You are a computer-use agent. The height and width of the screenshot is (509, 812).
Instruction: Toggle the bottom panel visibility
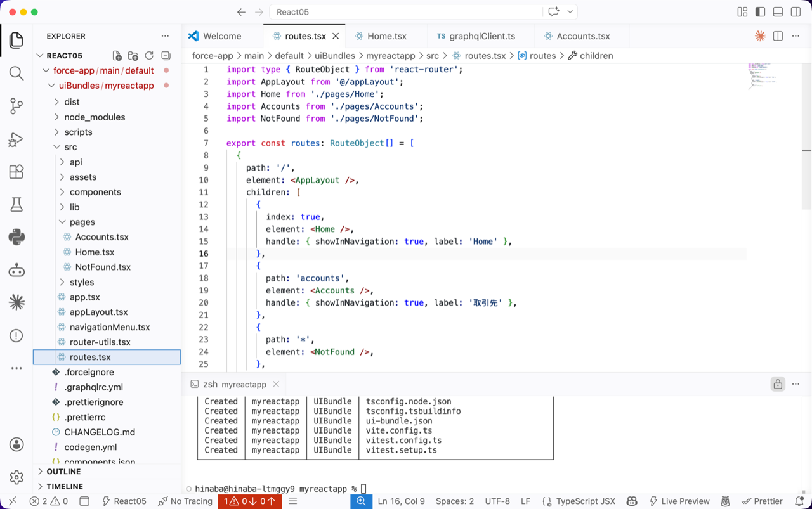click(x=778, y=12)
